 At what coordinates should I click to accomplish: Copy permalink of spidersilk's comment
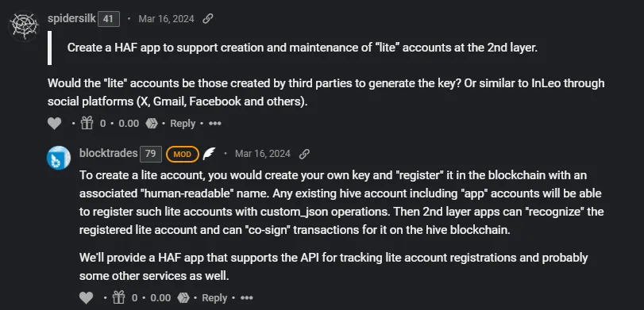(x=208, y=18)
